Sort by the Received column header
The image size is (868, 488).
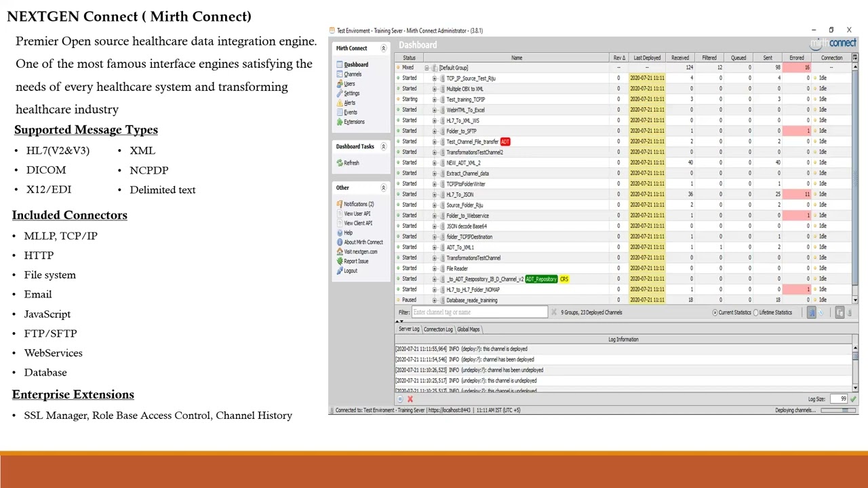point(679,58)
